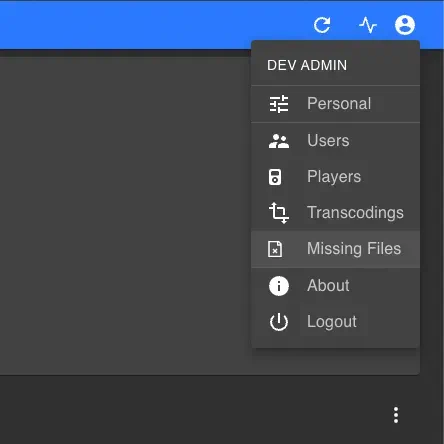Click the people icon beside Users

pyautogui.click(x=279, y=141)
